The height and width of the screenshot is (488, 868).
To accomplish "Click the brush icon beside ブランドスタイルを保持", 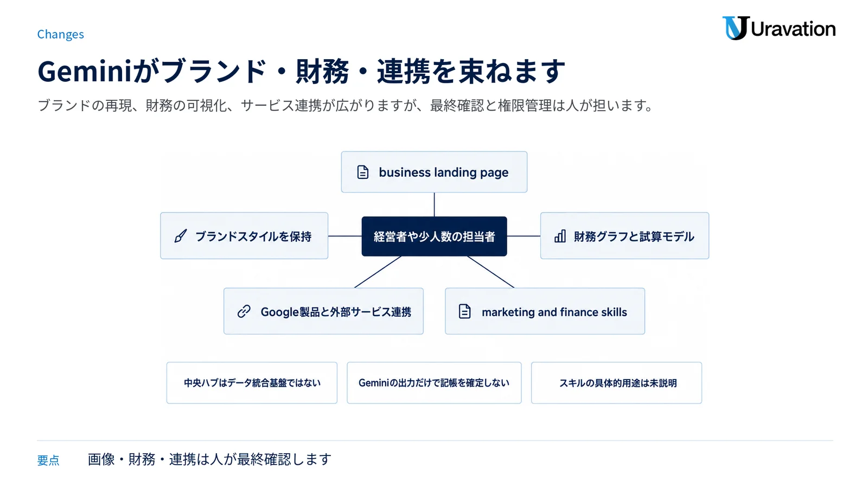I will (180, 236).
